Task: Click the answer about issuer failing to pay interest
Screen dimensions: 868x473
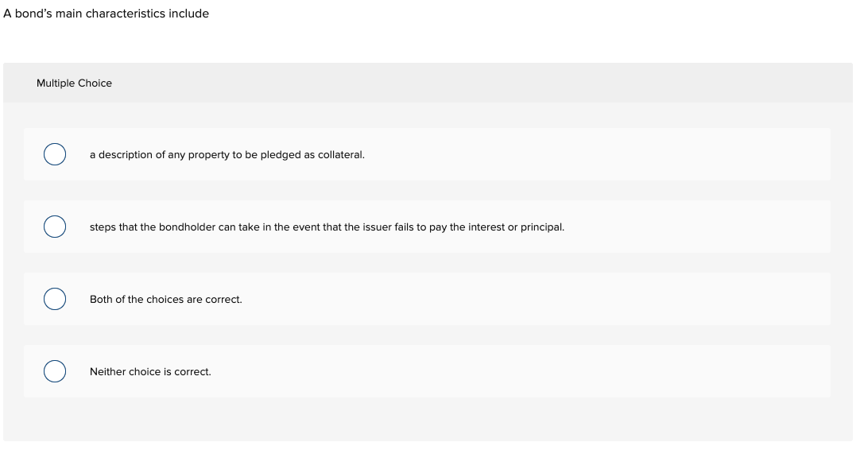Action: (x=327, y=227)
